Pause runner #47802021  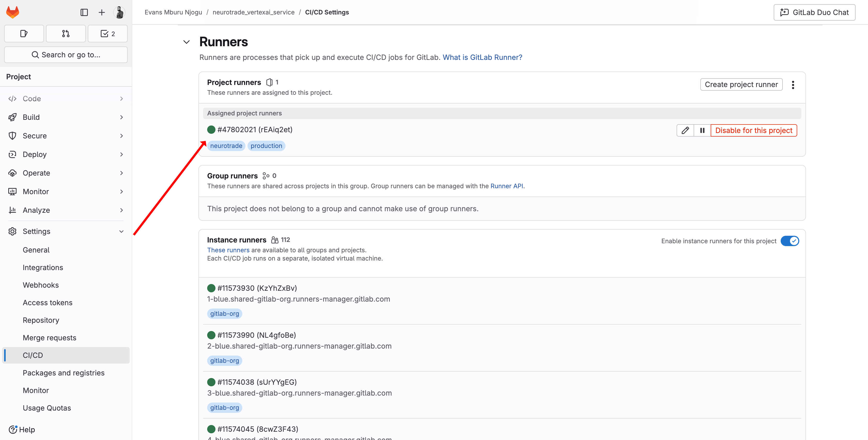(x=702, y=130)
